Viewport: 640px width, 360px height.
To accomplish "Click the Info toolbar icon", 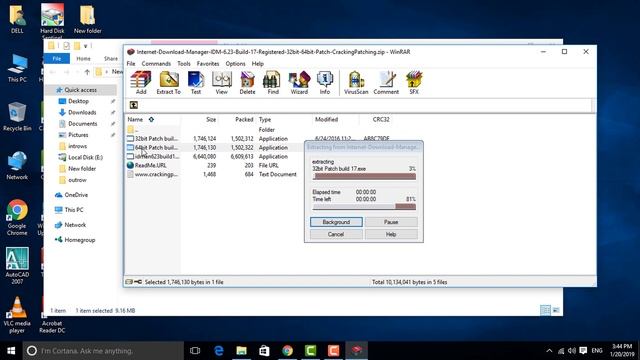I will point(325,82).
